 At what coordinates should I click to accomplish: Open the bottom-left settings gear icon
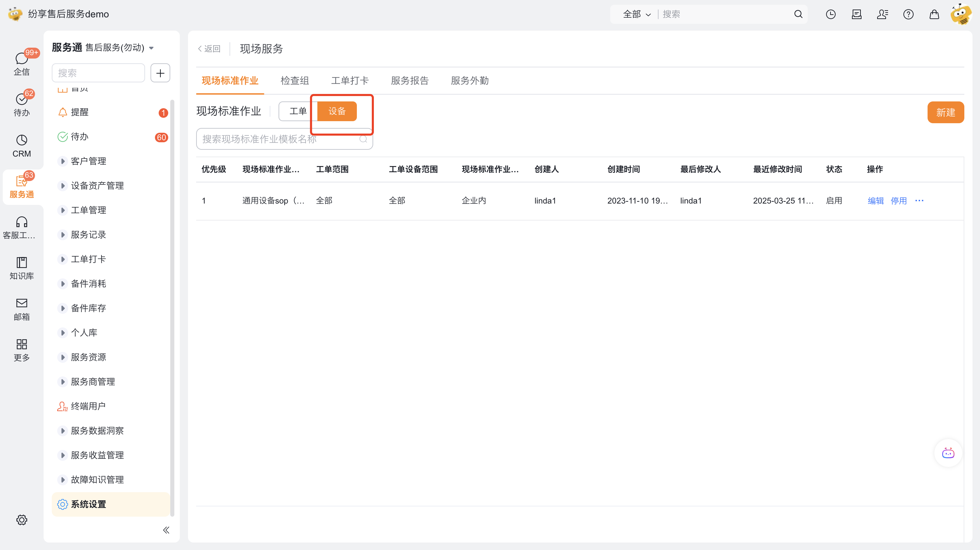[x=21, y=520]
